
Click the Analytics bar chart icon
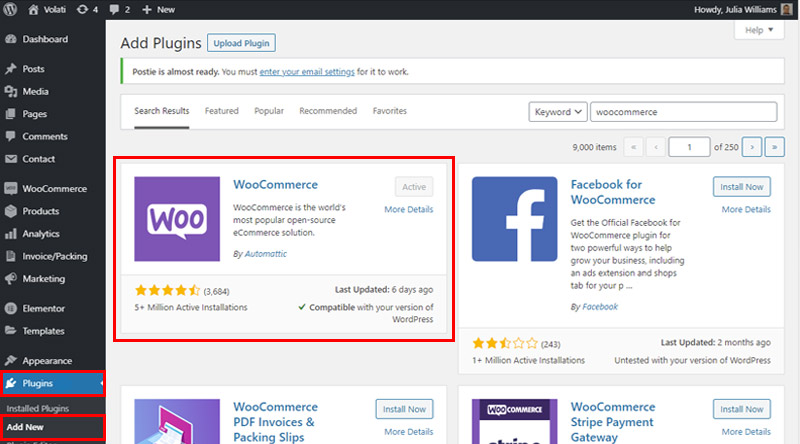click(x=11, y=234)
